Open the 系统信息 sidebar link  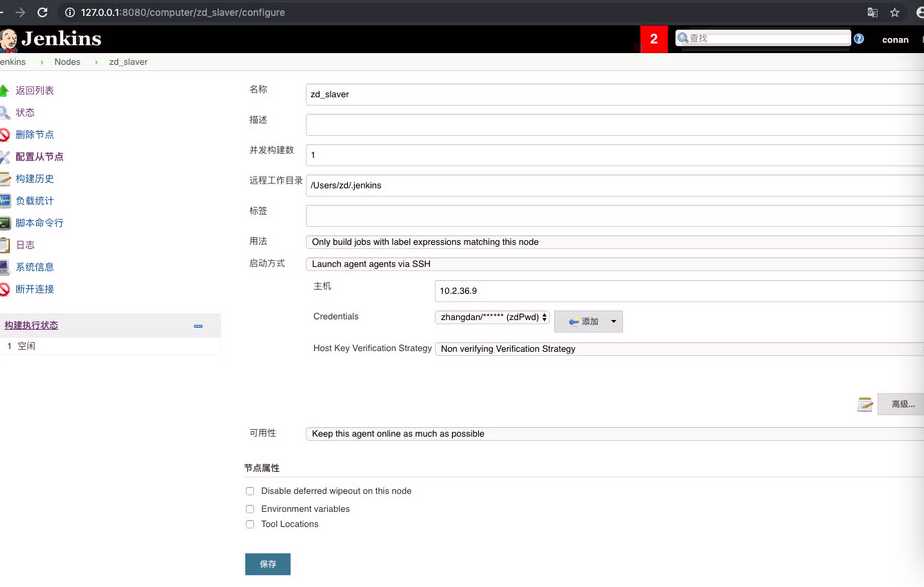click(x=35, y=267)
